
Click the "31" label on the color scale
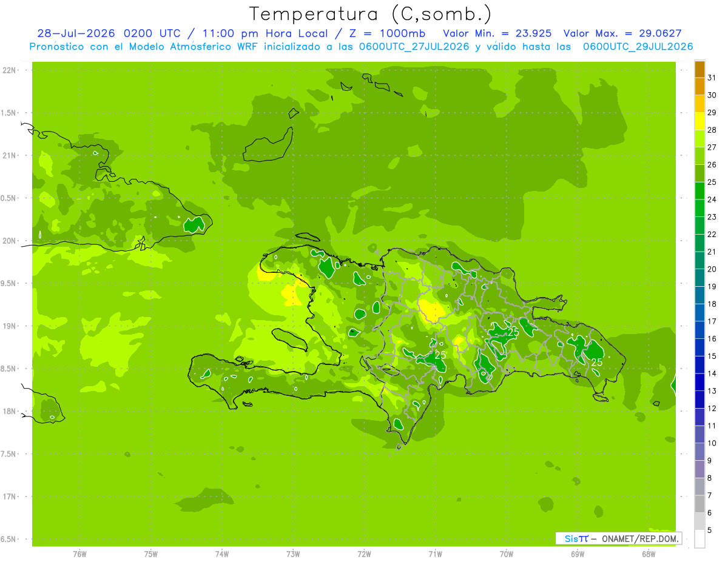pos(712,78)
